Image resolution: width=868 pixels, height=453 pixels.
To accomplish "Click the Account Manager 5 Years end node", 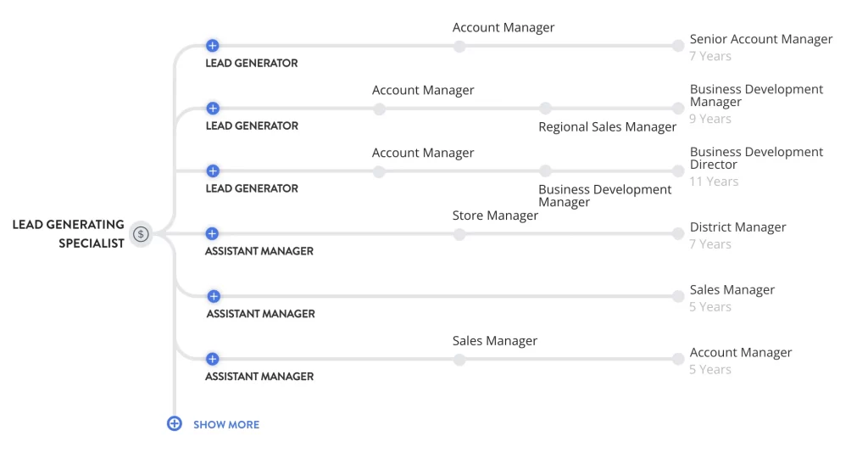I will pyautogui.click(x=677, y=360).
